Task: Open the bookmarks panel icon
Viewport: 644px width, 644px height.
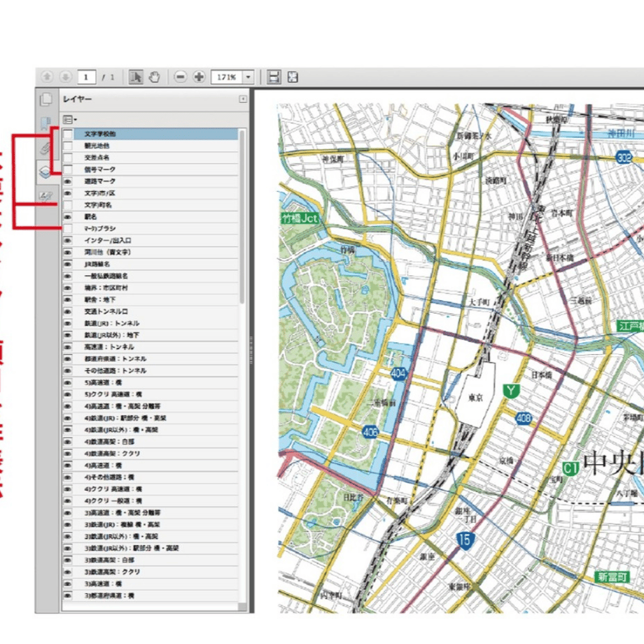Action: [45, 123]
